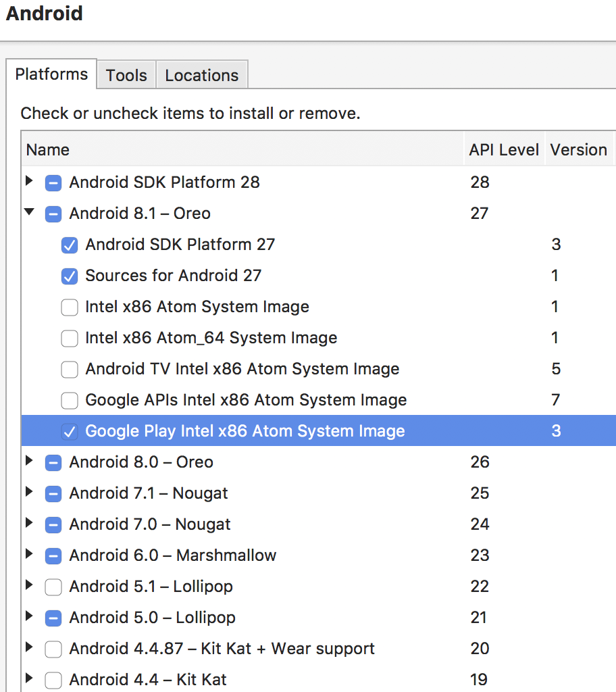Toggle Android SDK Platform 28 checkbox
This screenshot has height=692, width=616.
coord(53,182)
